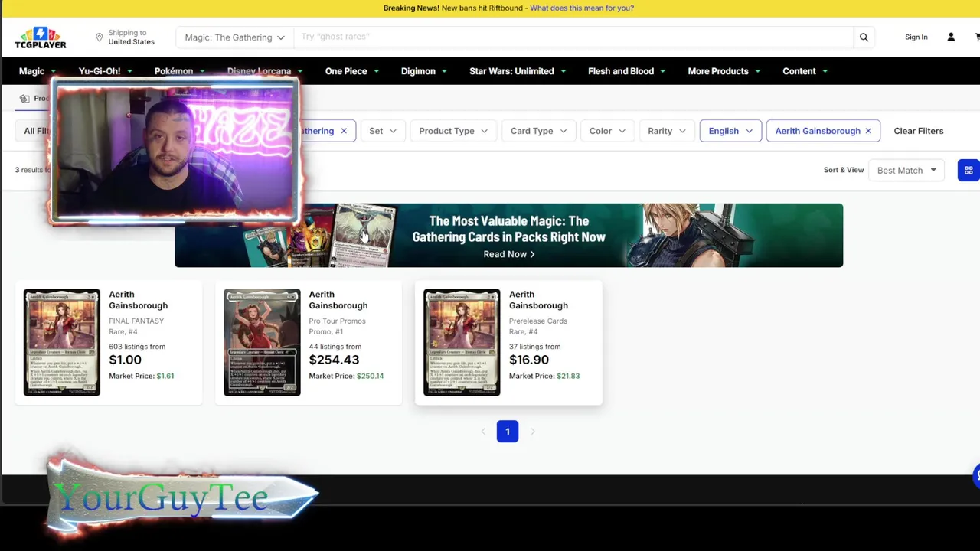
Task: Switch to grid view icon
Action: click(969, 171)
